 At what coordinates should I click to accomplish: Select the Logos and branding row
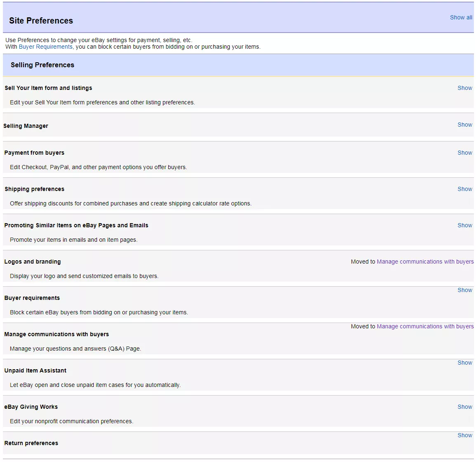pyautogui.click(x=32, y=261)
